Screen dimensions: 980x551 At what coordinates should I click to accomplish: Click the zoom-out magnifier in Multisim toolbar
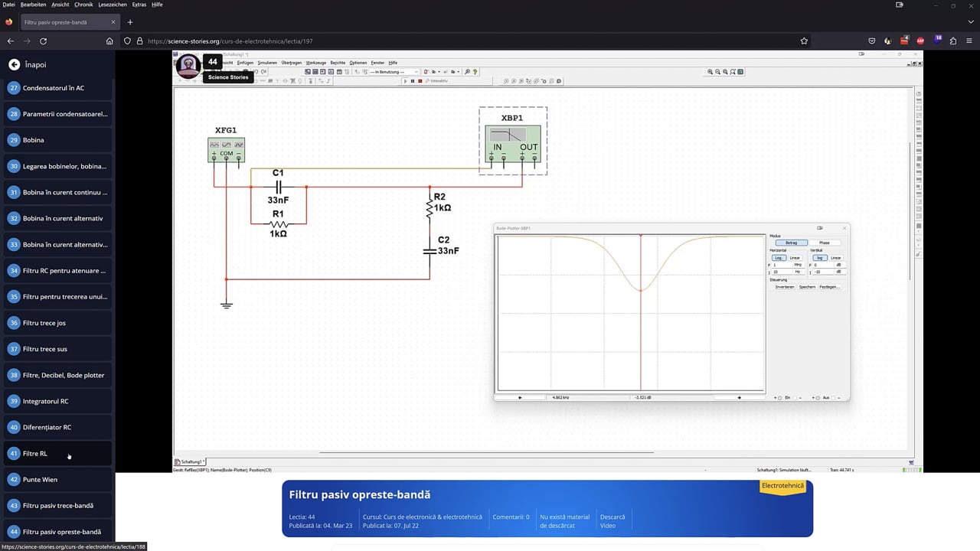[x=718, y=71]
